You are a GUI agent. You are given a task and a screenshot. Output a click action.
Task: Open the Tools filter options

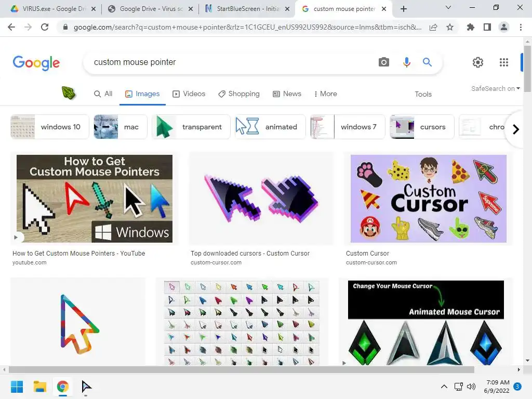(x=423, y=94)
